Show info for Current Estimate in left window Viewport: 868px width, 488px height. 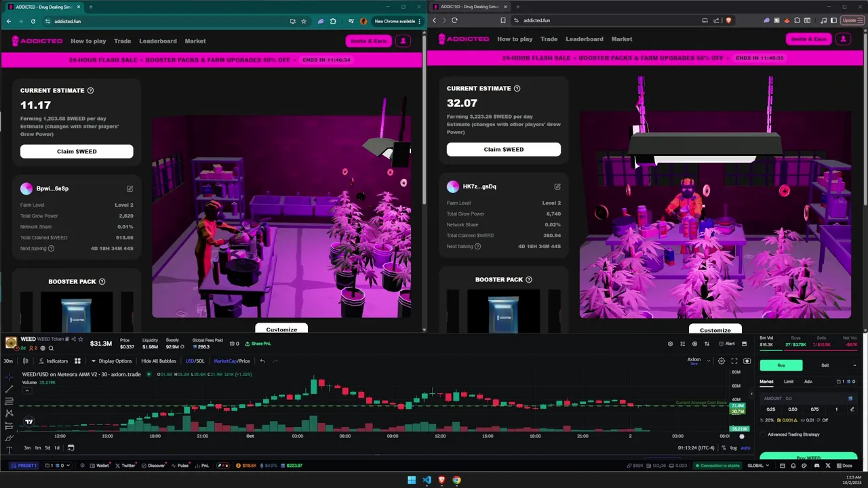[91, 90]
